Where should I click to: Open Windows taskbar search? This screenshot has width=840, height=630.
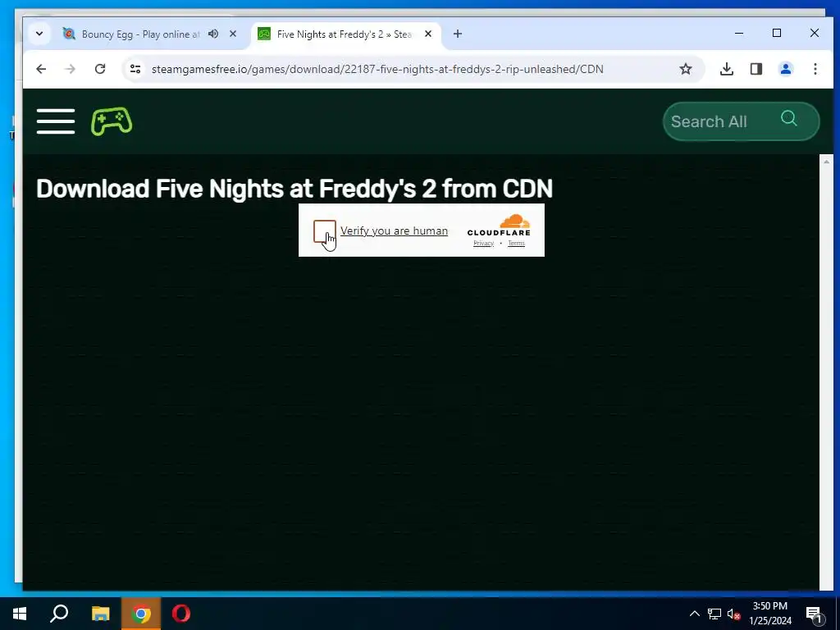59,614
